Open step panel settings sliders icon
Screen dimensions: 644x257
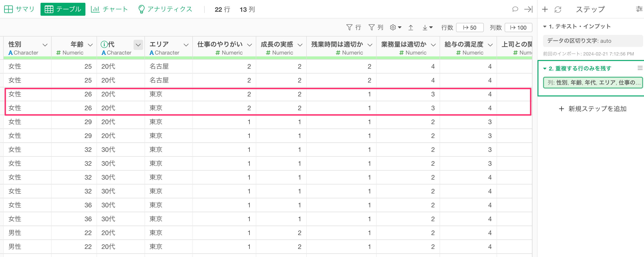639,9
